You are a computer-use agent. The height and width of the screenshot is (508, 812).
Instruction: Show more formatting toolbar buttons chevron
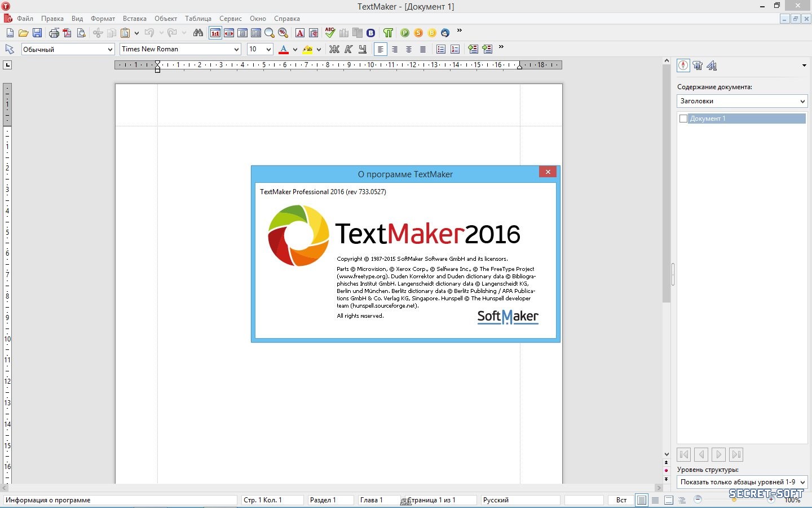501,47
